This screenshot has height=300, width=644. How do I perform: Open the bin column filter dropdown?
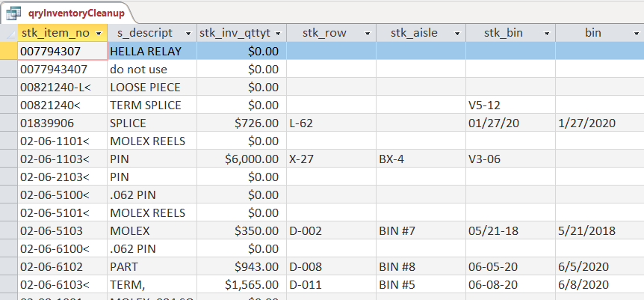637,34
